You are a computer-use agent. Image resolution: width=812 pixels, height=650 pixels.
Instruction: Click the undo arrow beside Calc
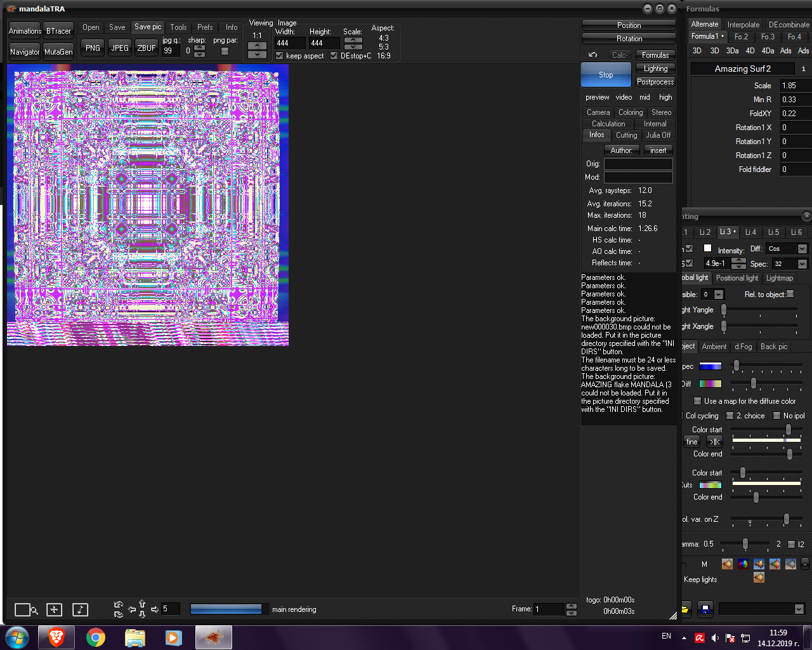pyautogui.click(x=593, y=55)
